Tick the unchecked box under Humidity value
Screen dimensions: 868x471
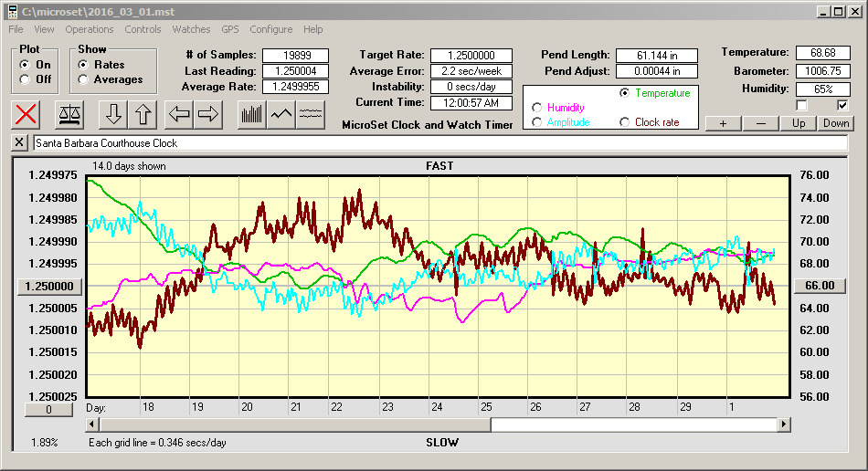[x=802, y=105]
